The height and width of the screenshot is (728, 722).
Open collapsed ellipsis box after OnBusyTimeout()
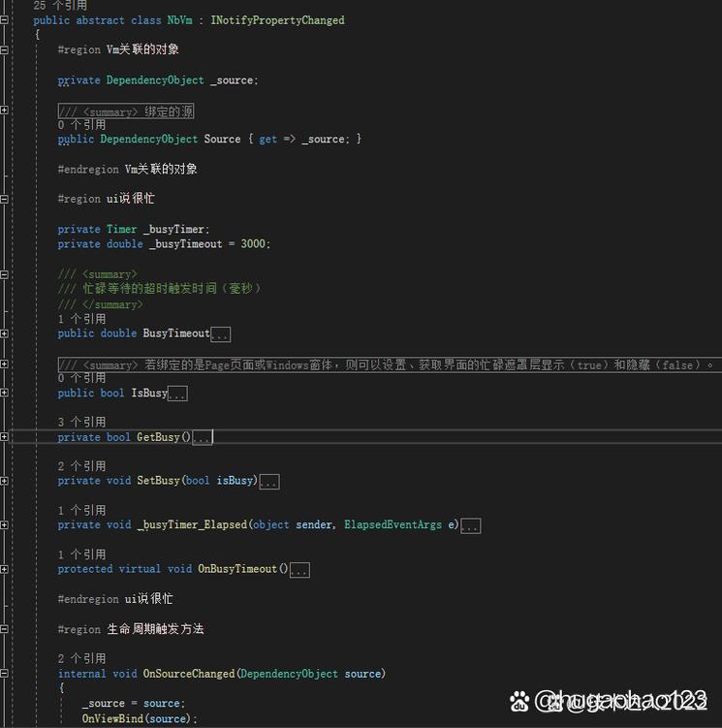[299, 570]
